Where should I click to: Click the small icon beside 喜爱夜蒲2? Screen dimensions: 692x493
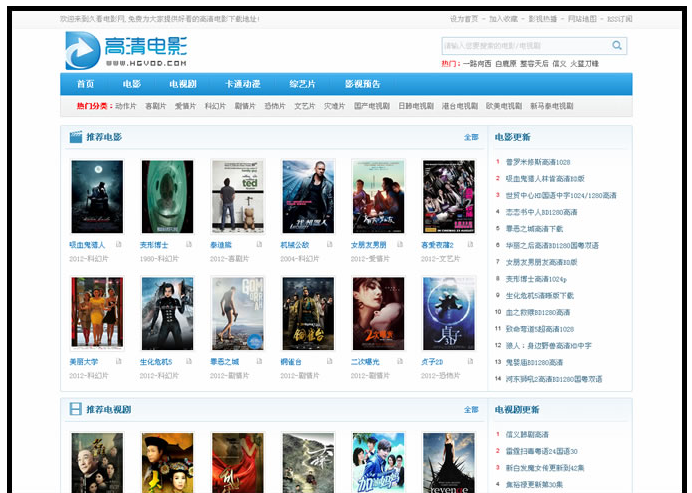470,244
